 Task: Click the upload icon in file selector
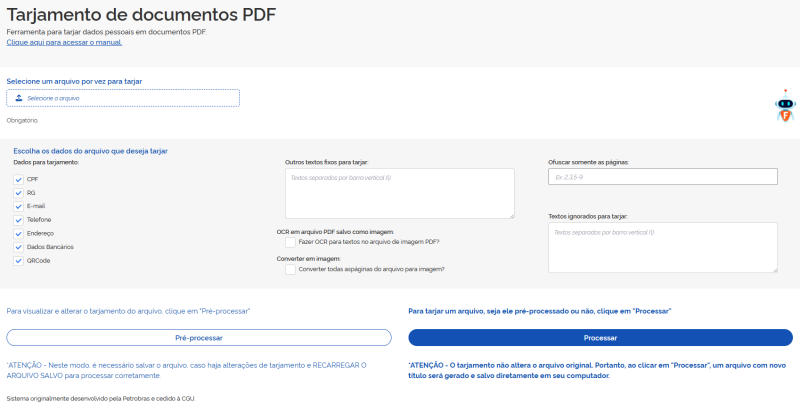point(19,98)
